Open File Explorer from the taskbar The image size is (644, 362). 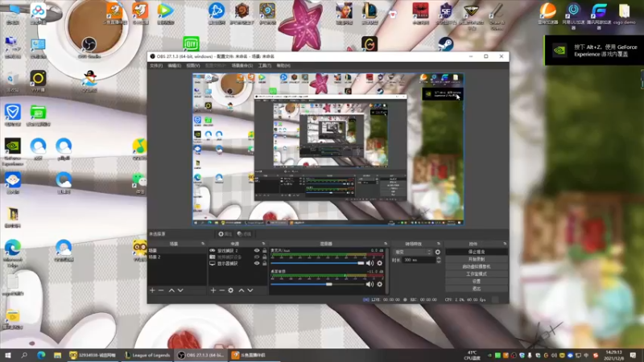pyautogui.click(x=57, y=355)
